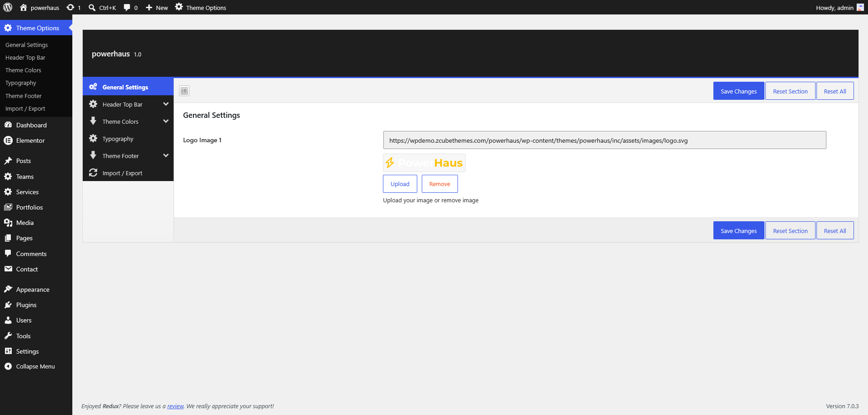
Task: Select General Settings panel tab
Action: (128, 87)
